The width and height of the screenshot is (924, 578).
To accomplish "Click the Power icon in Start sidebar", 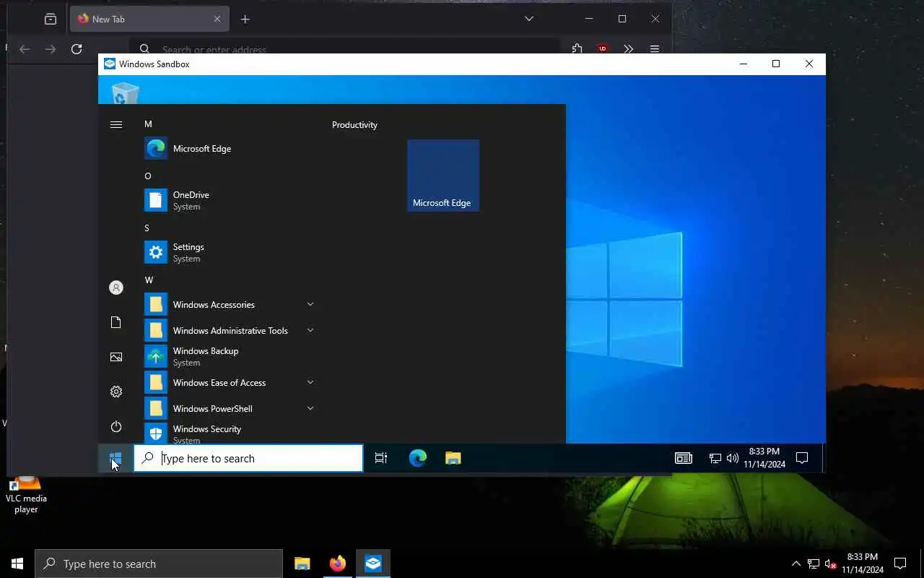I will click(115, 426).
